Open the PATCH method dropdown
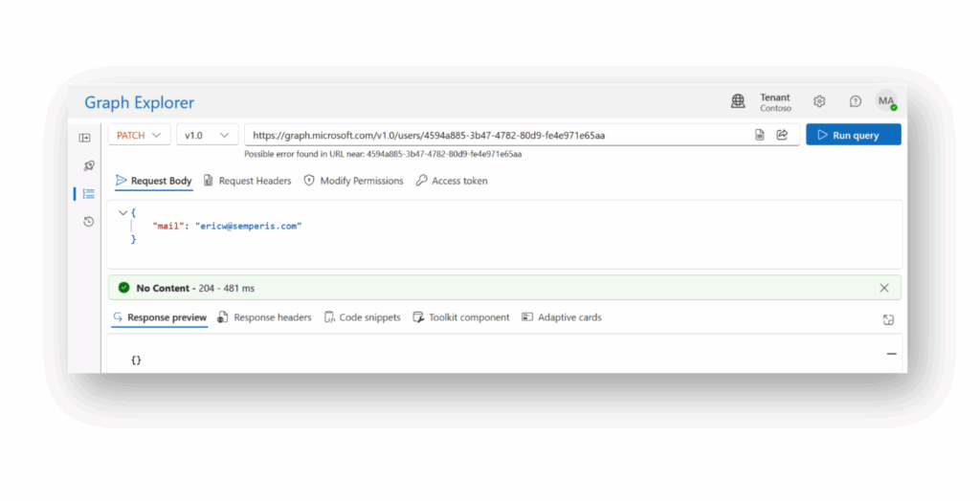This screenshot has width=980, height=501. click(139, 135)
